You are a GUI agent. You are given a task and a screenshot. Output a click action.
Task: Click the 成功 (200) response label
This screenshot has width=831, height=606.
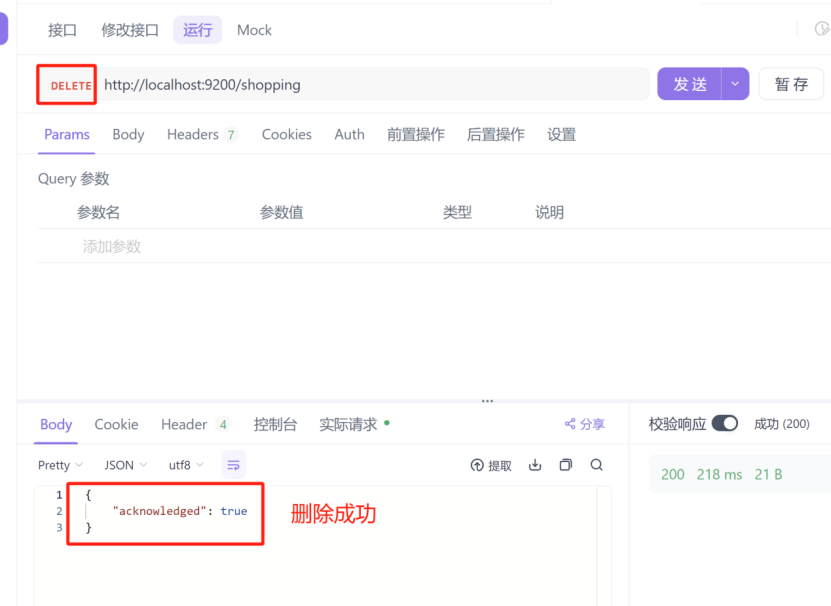[782, 424]
